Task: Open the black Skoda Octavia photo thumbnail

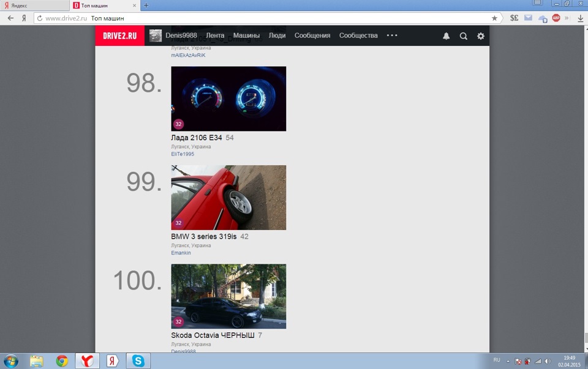Action: pos(228,296)
